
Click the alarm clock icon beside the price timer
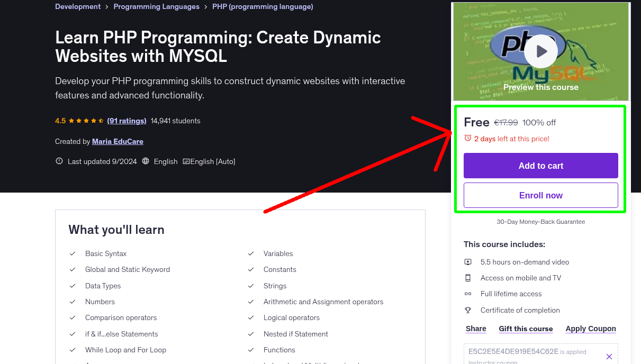[467, 138]
